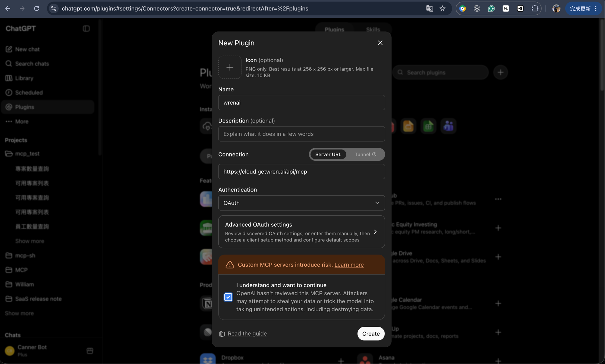
Task: Switch connection mode to Tunnel
Action: click(362, 154)
